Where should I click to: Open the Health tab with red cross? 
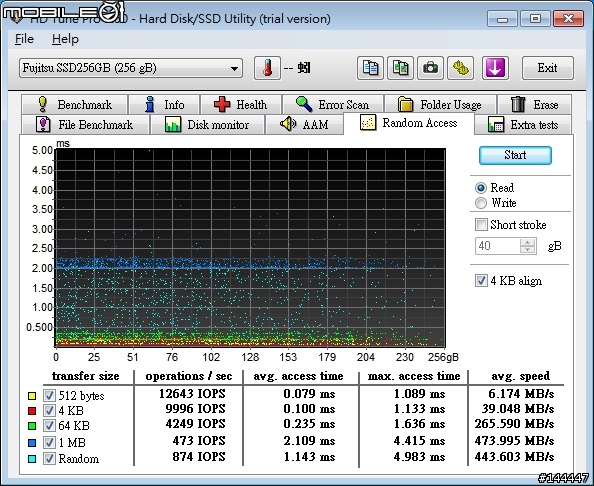[241, 105]
